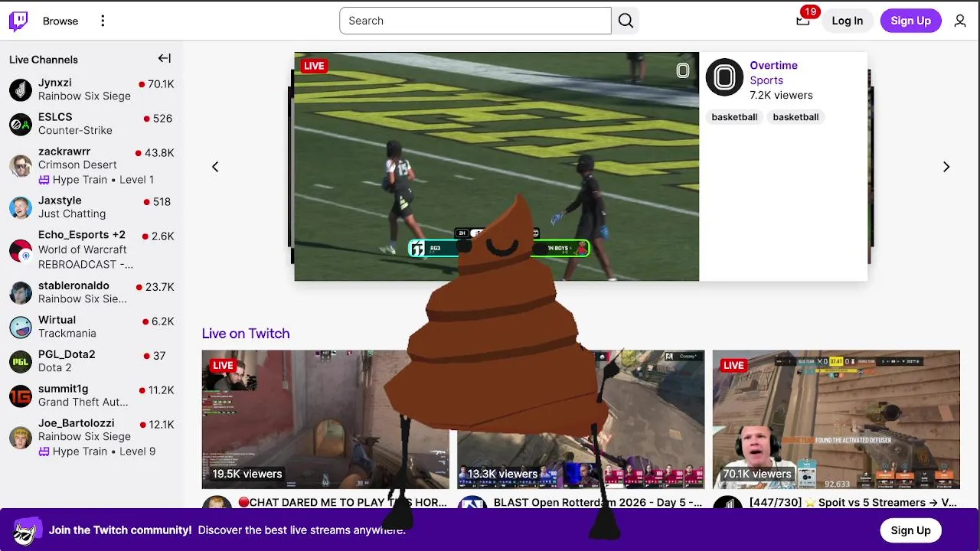Click the World of Warcraft game label
980x551 pixels.
tap(83, 249)
